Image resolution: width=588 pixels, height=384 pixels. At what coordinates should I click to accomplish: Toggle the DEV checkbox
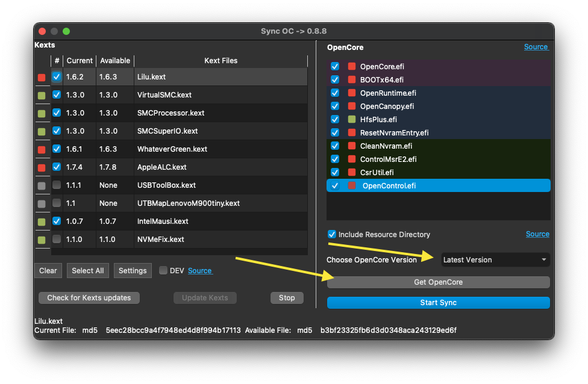point(163,270)
